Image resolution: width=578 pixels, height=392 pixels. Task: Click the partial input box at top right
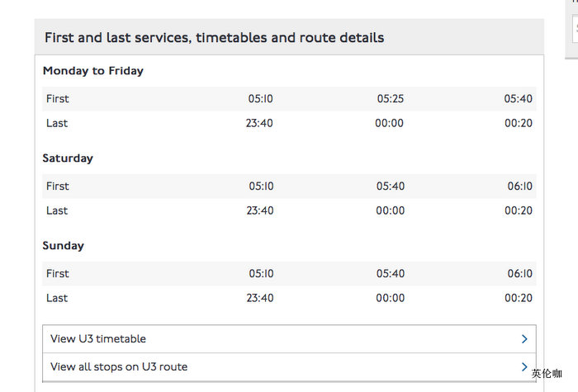point(574,28)
